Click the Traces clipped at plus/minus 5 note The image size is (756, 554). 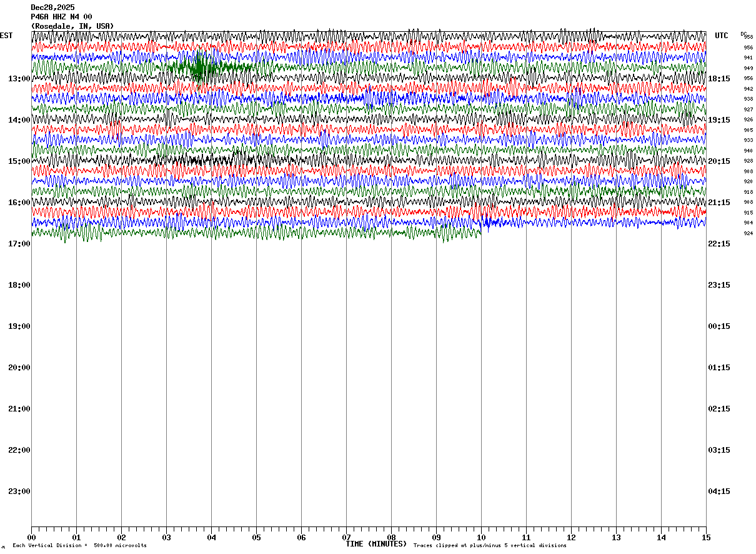point(490,546)
